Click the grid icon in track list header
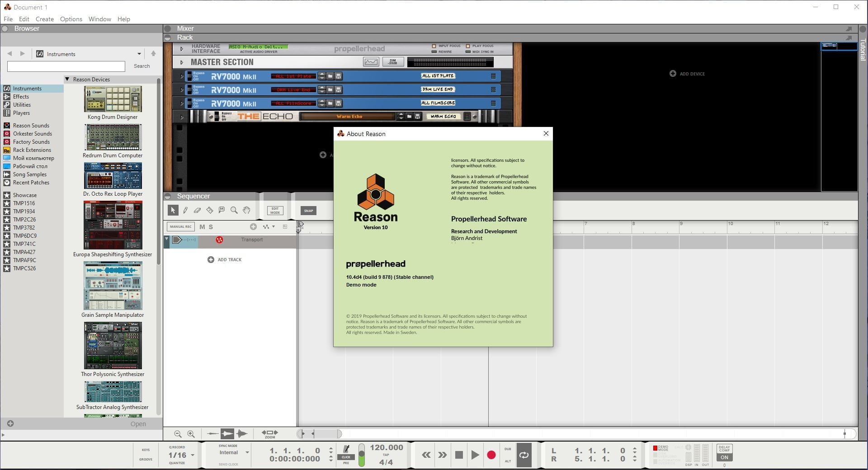 (285, 226)
